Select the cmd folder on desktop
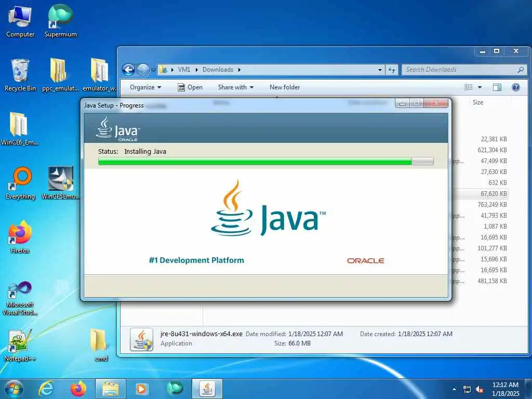This screenshot has width=532, height=399. (101, 345)
